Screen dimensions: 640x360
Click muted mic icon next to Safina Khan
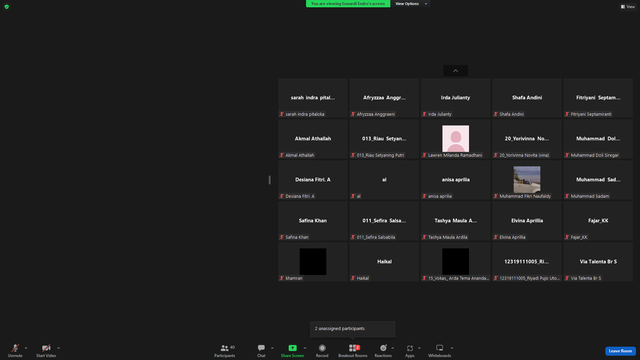coord(282,237)
